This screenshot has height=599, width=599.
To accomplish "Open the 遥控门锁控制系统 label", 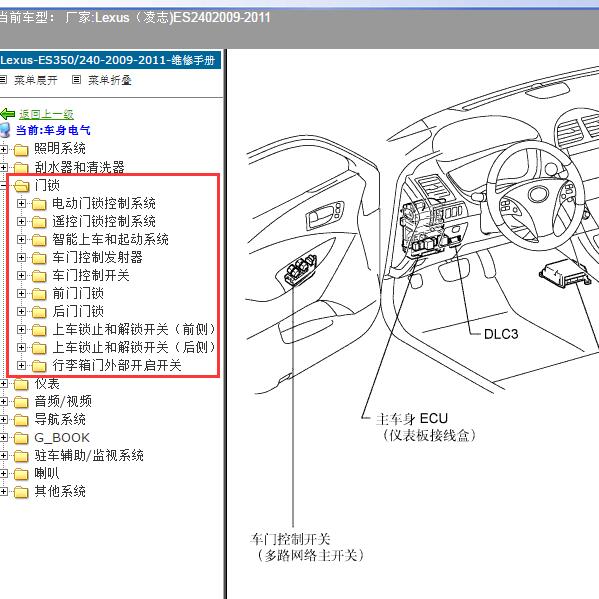I will (104, 221).
